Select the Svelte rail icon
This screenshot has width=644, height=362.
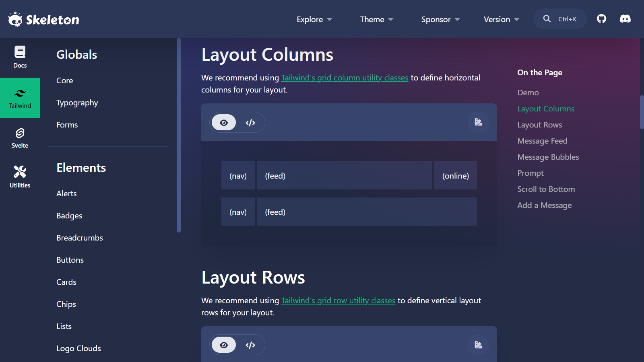tap(20, 138)
